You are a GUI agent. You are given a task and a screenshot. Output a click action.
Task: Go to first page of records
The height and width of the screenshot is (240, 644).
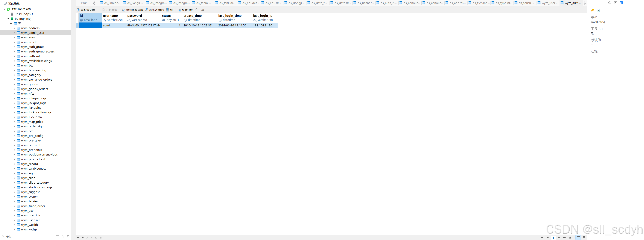coord(542,238)
